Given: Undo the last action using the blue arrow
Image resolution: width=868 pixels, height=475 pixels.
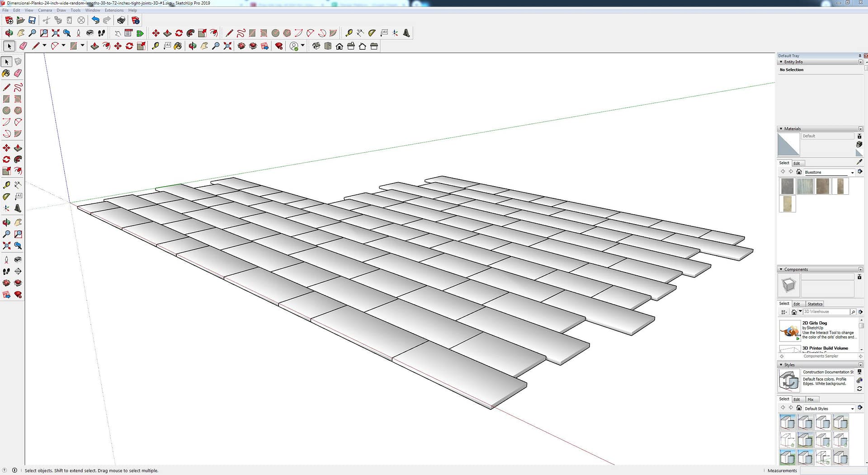Looking at the screenshot, I should [x=95, y=20].
